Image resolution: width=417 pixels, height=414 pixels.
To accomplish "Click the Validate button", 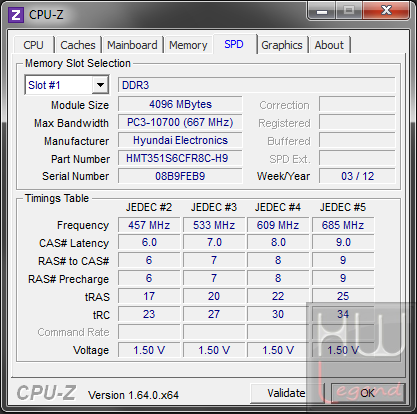I will tap(286, 393).
